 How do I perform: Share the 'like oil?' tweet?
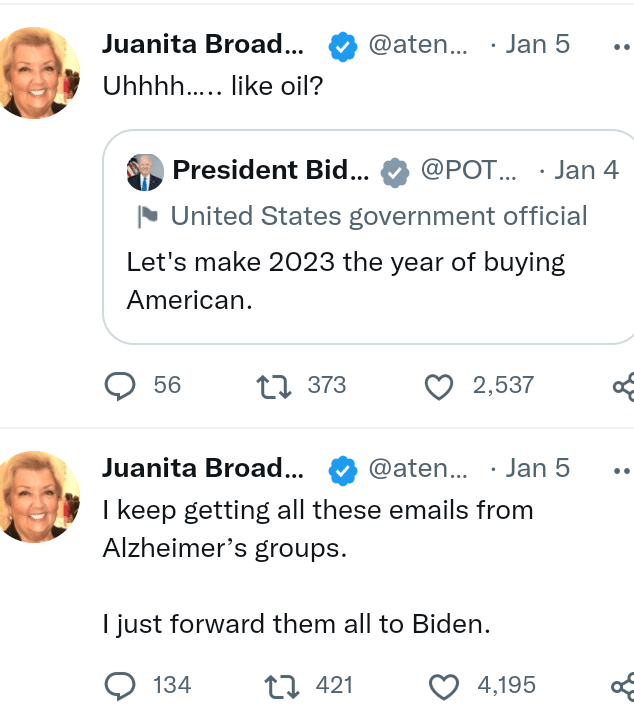[x=624, y=386]
